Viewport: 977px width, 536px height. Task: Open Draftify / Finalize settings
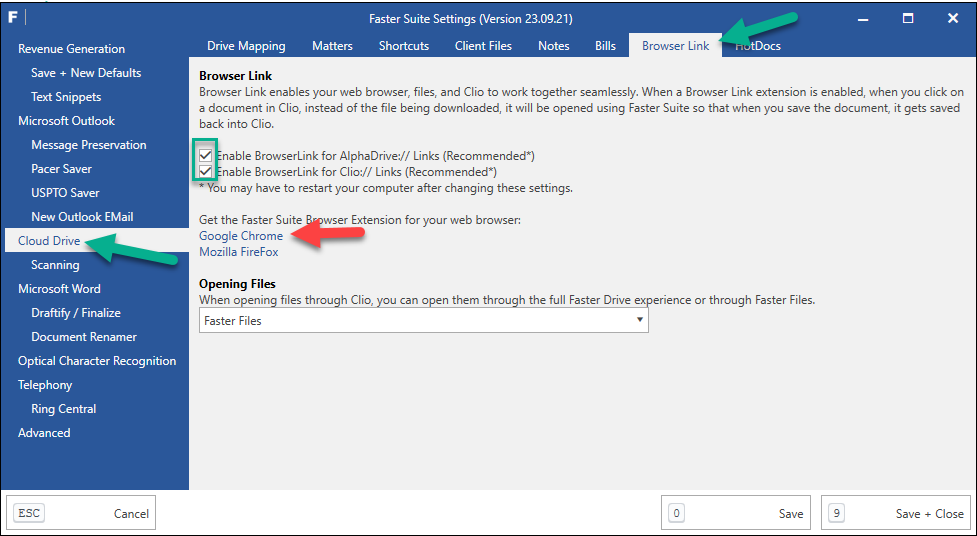tap(76, 313)
